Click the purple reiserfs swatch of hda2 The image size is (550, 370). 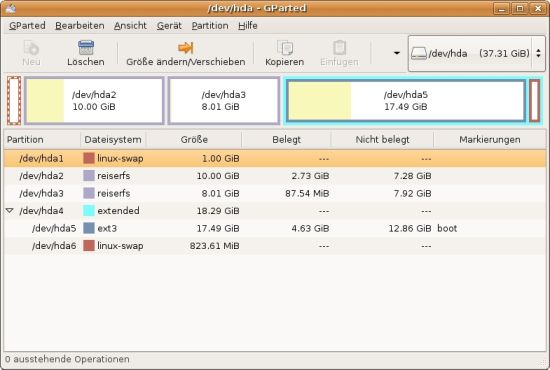tap(89, 175)
